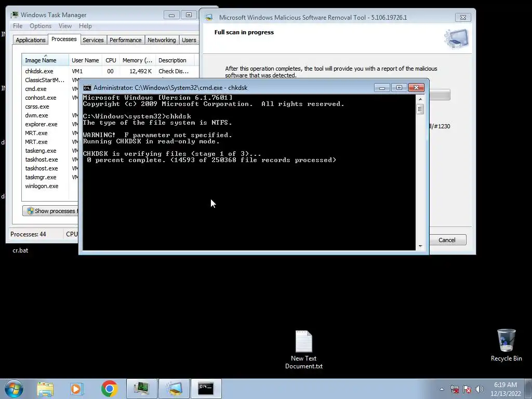Maximize the cmd.exe window

pos(399,88)
